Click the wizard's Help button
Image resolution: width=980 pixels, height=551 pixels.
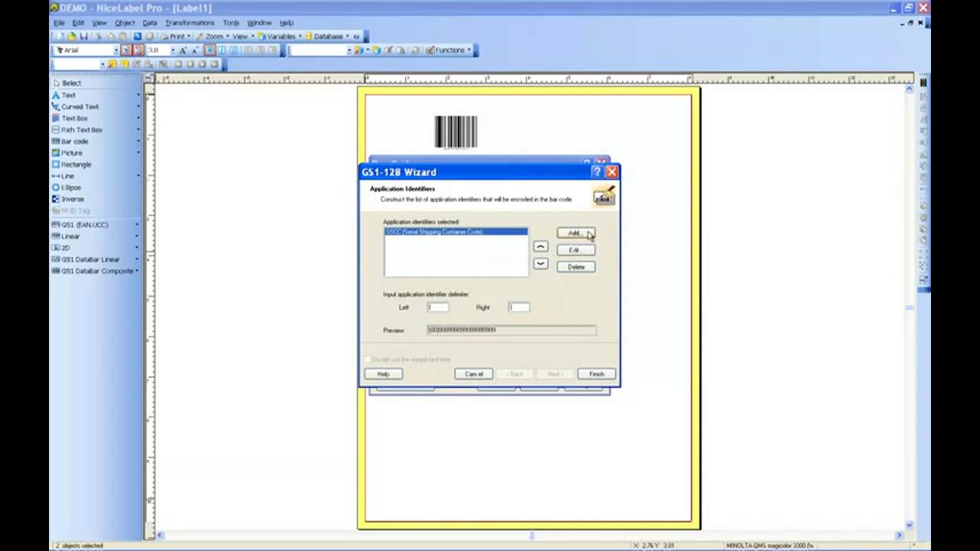coord(384,374)
